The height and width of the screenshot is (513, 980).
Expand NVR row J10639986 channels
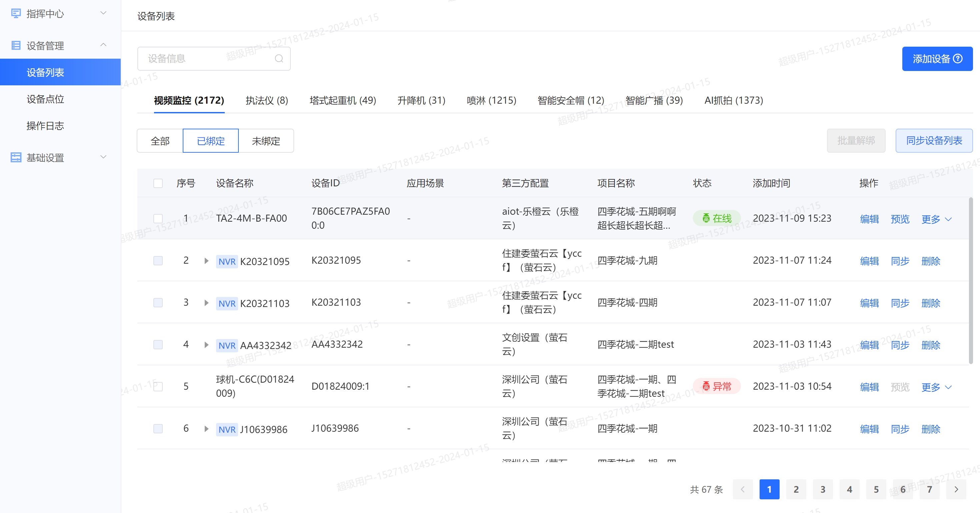(x=206, y=429)
